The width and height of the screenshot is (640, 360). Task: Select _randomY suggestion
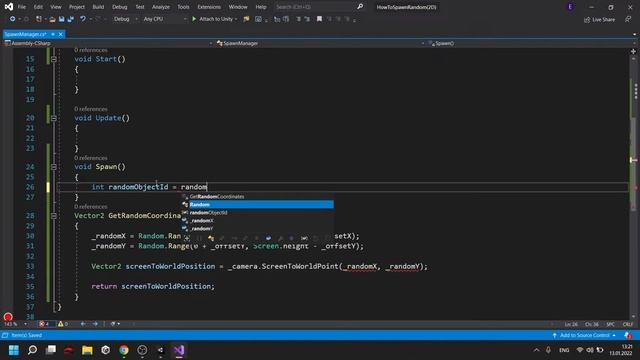pyautogui.click(x=258, y=229)
